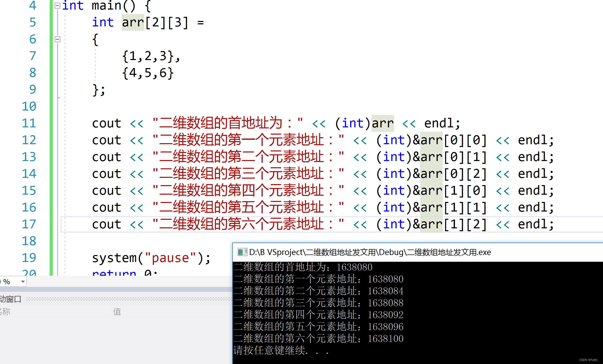The image size is (603, 364).
Task: Click console output value 1638092
Action: pos(386,315)
